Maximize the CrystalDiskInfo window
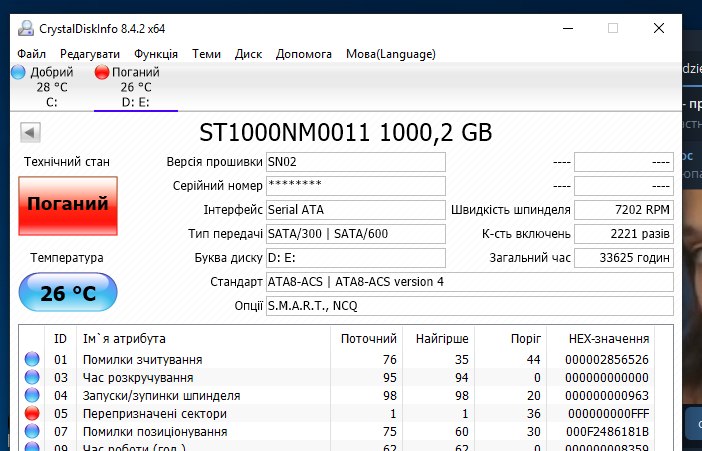 coord(613,28)
